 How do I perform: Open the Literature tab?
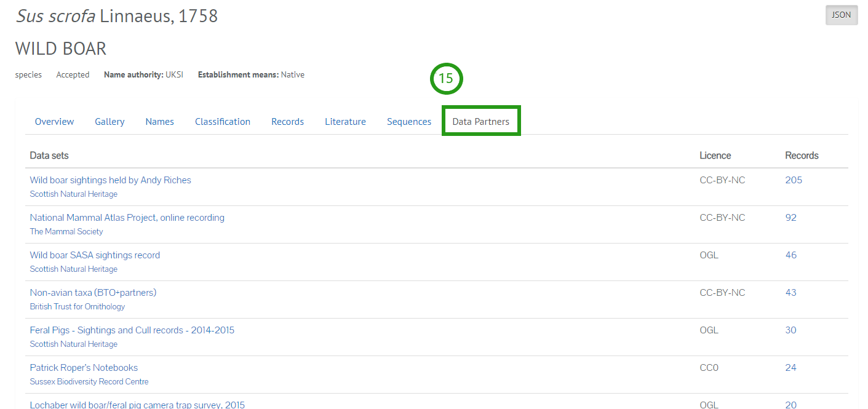click(x=345, y=121)
